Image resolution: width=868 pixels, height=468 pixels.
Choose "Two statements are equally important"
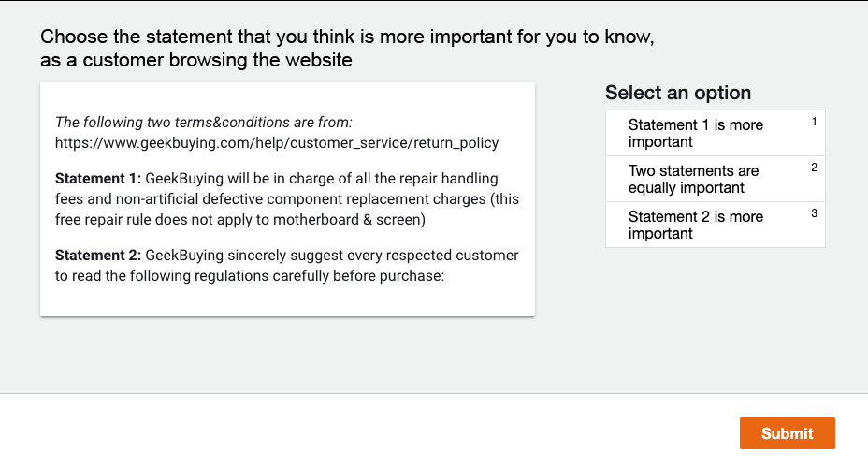coord(693,179)
